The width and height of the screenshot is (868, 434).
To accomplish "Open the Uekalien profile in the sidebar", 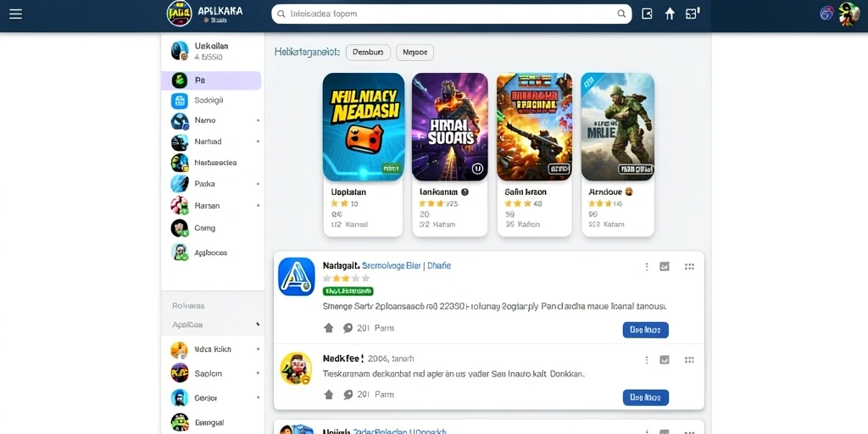I will [x=210, y=51].
